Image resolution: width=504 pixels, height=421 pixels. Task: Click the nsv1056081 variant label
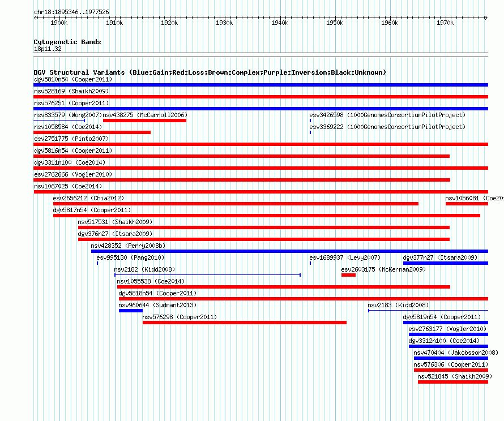475,198
